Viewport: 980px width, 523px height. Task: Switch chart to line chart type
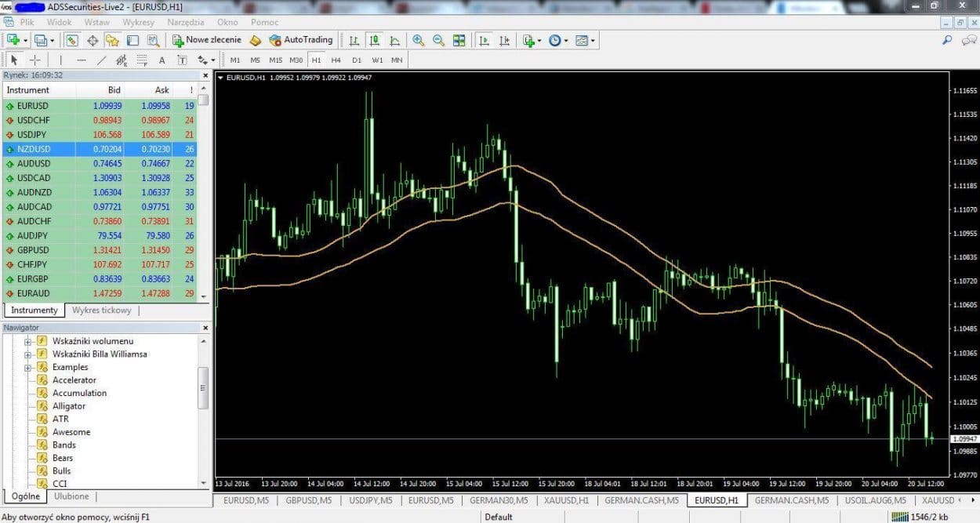(x=394, y=40)
